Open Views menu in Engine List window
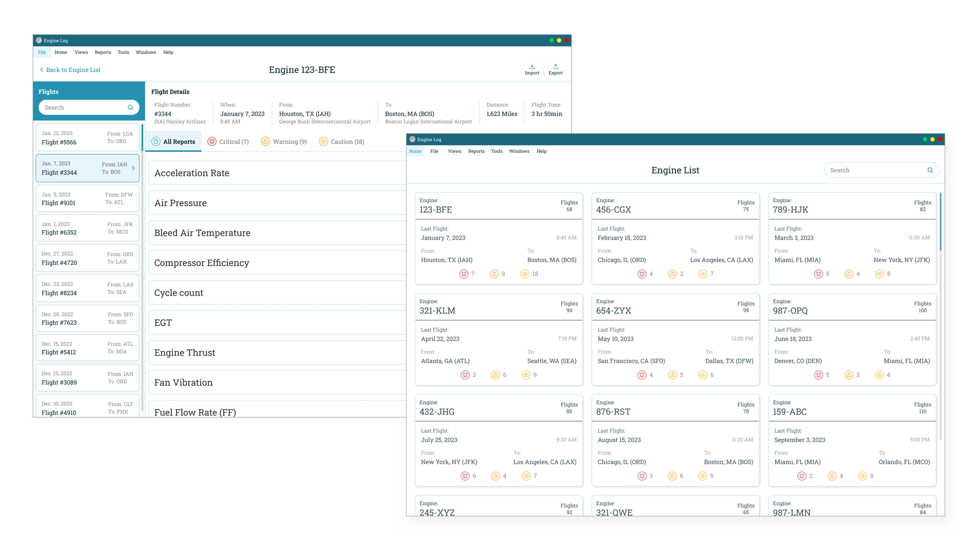 point(454,151)
